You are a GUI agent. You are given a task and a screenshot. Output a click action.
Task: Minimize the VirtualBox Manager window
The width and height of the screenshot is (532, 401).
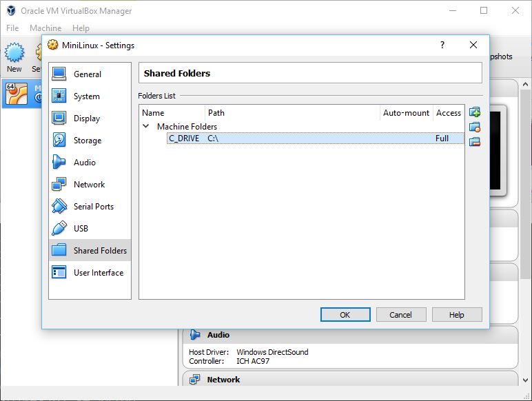click(x=453, y=10)
